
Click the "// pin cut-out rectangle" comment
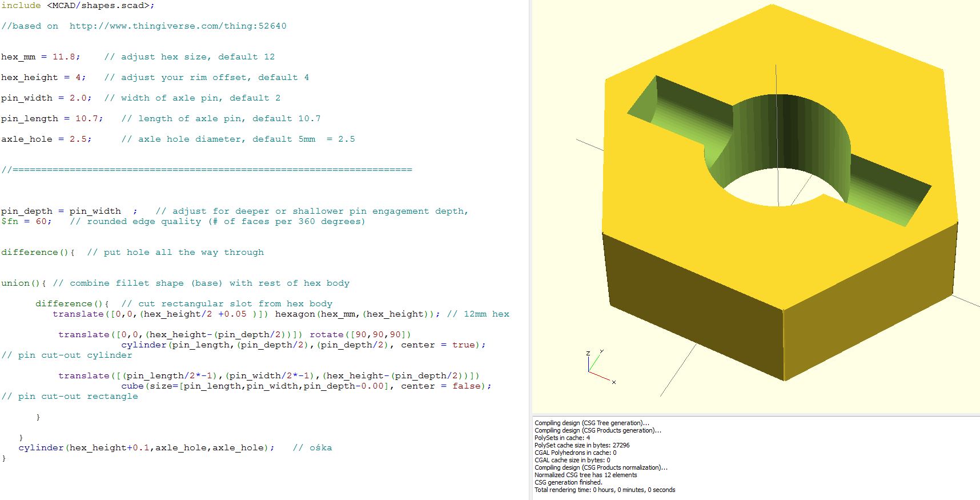[x=70, y=396]
